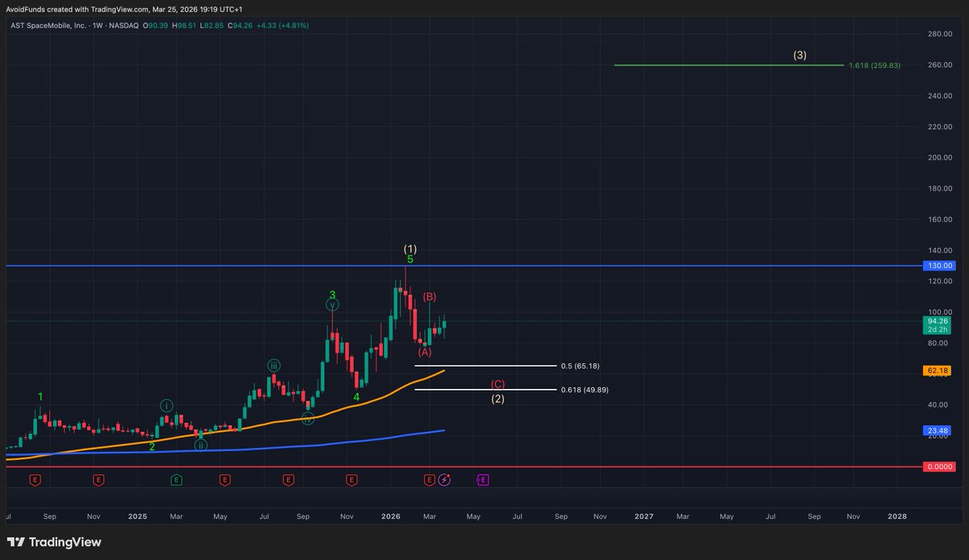Click 280.00 on the price axis
Image resolution: width=969 pixels, height=560 pixels.
click(x=941, y=34)
